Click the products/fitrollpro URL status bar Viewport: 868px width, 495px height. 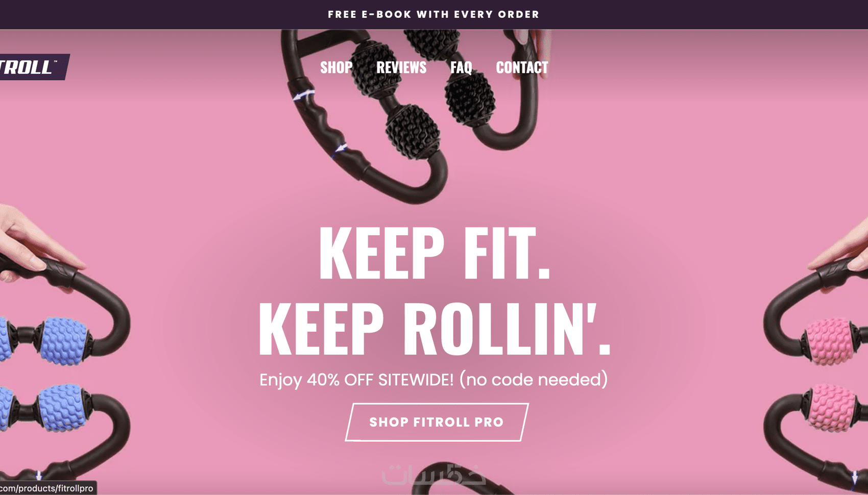(48, 488)
